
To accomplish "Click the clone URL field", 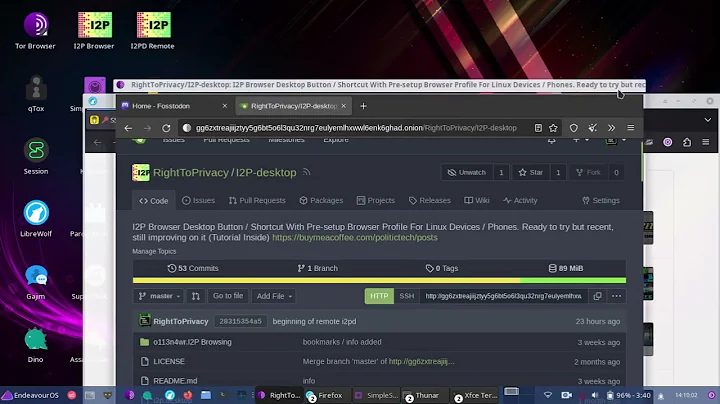I will tap(504, 296).
